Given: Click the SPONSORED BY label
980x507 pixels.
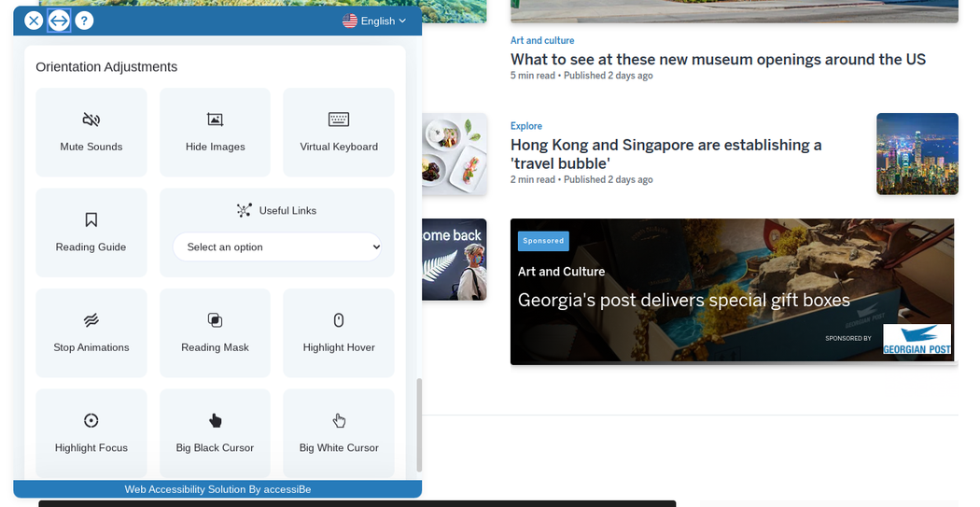Looking at the screenshot, I should coord(848,338).
